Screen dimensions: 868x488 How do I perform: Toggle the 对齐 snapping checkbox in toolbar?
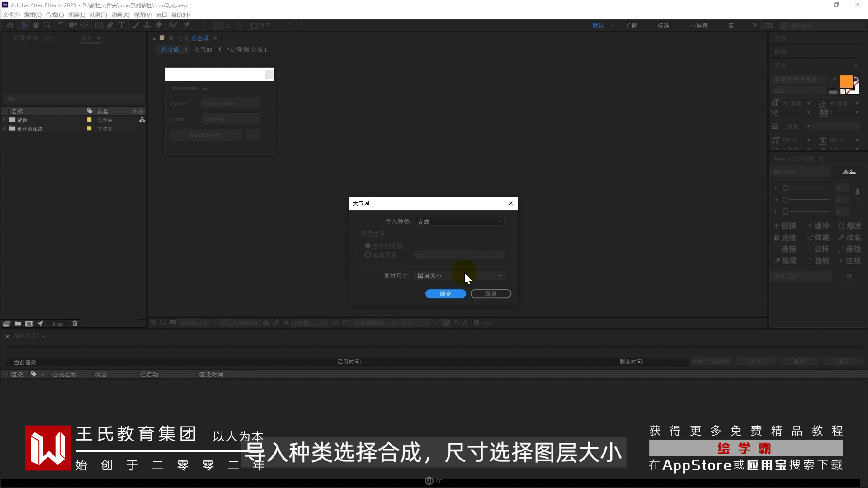[x=254, y=26]
